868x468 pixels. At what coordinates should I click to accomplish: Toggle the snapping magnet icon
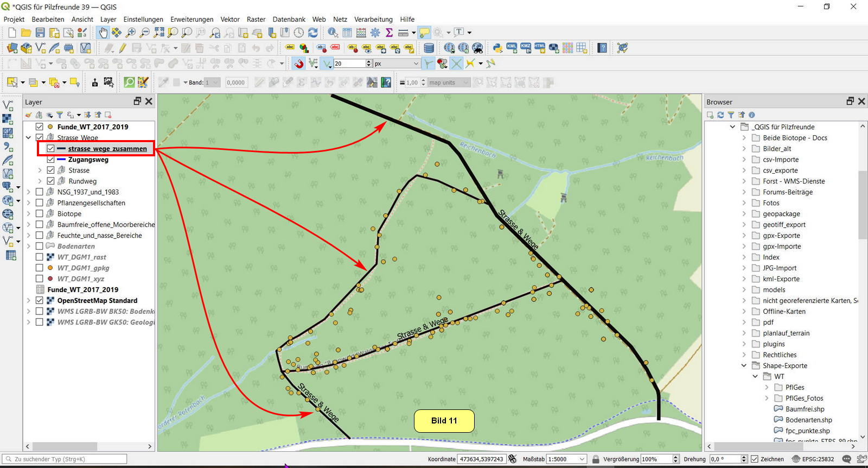(299, 64)
